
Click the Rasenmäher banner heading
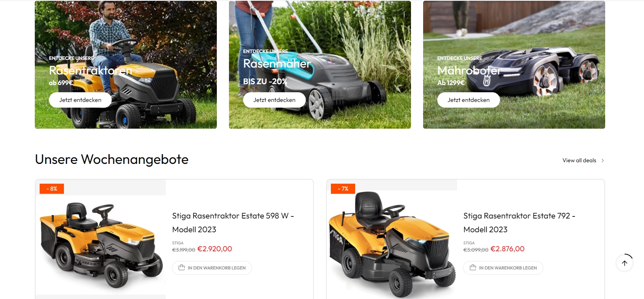coord(277,64)
